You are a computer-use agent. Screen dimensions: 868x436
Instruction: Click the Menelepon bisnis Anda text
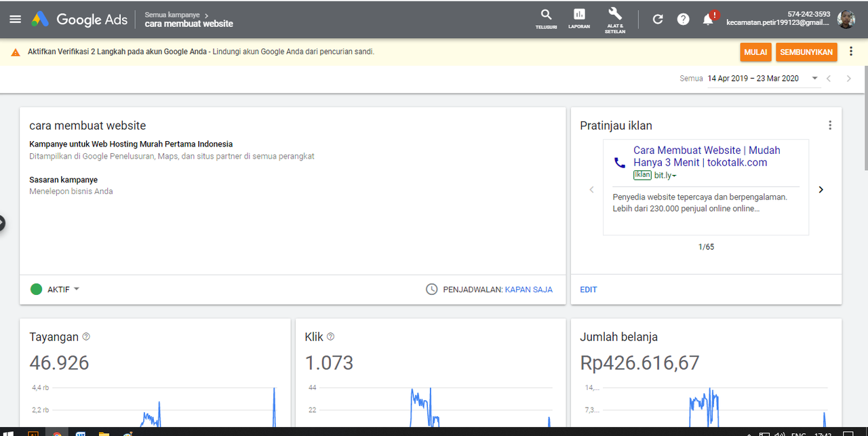click(71, 191)
